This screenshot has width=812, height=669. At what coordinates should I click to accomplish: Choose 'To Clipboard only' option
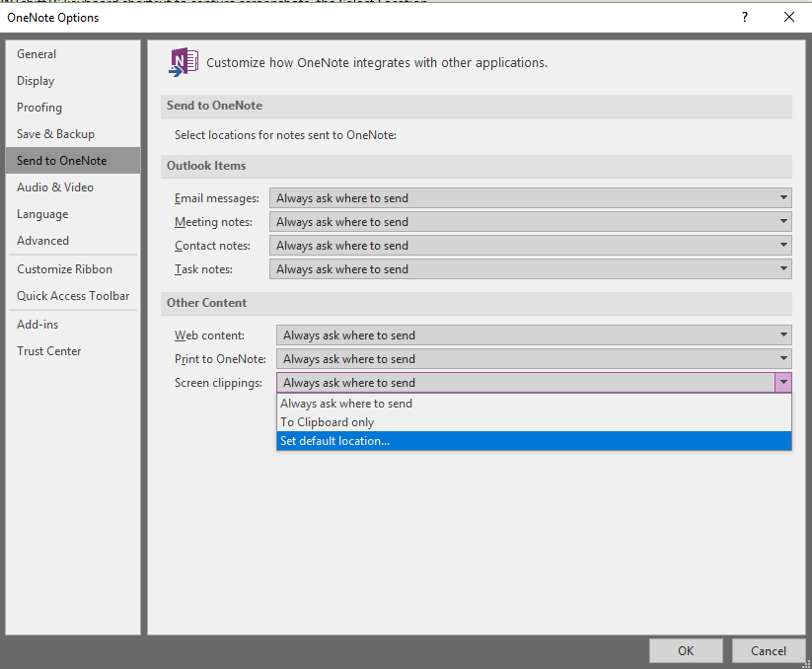pyautogui.click(x=534, y=422)
